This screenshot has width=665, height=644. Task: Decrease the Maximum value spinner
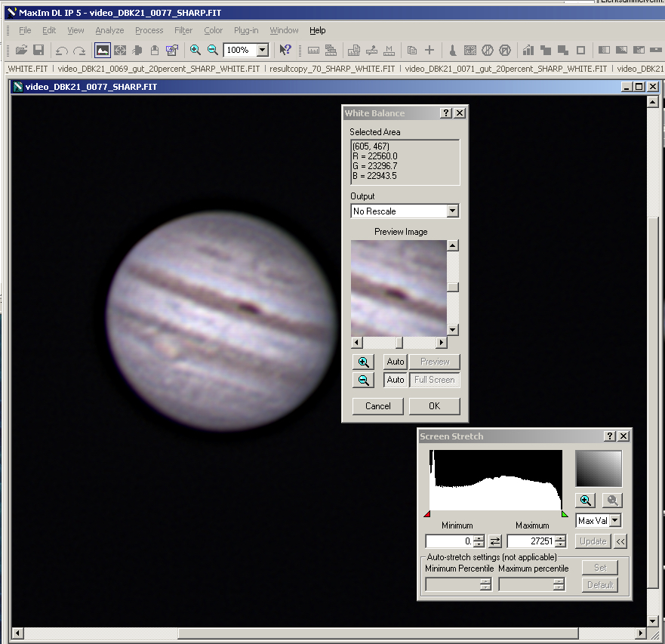[560, 544]
